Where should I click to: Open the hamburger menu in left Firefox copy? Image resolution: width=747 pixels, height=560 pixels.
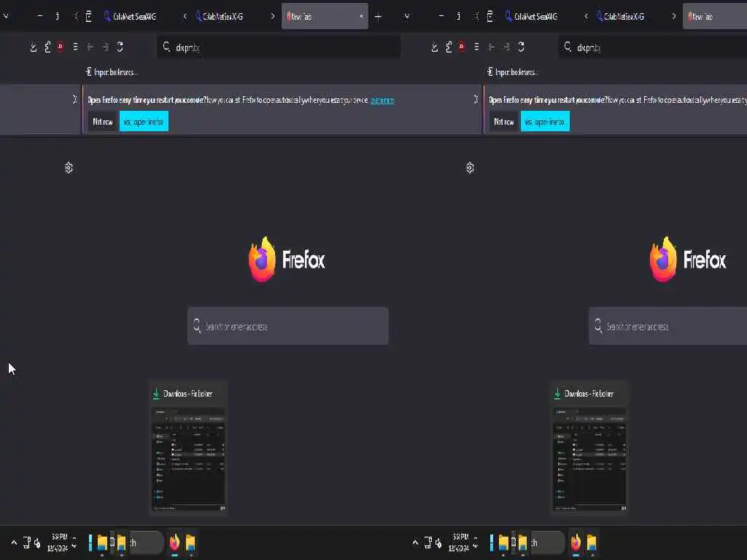tap(75, 47)
